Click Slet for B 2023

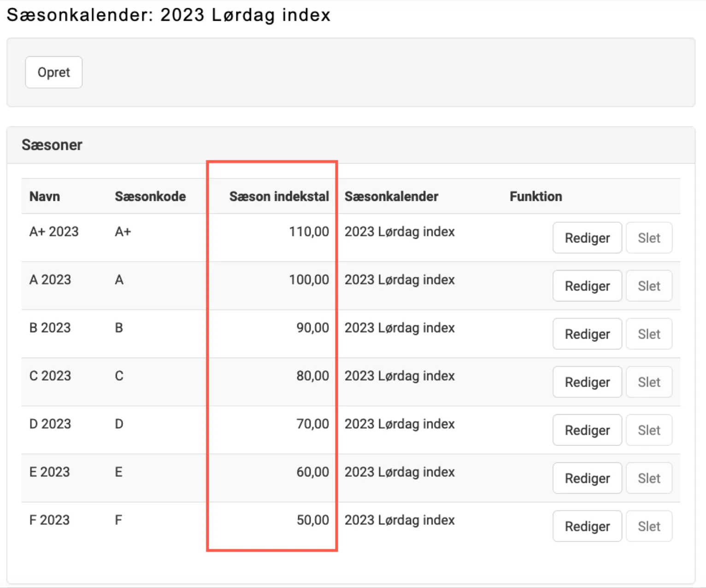(x=649, y=334)
